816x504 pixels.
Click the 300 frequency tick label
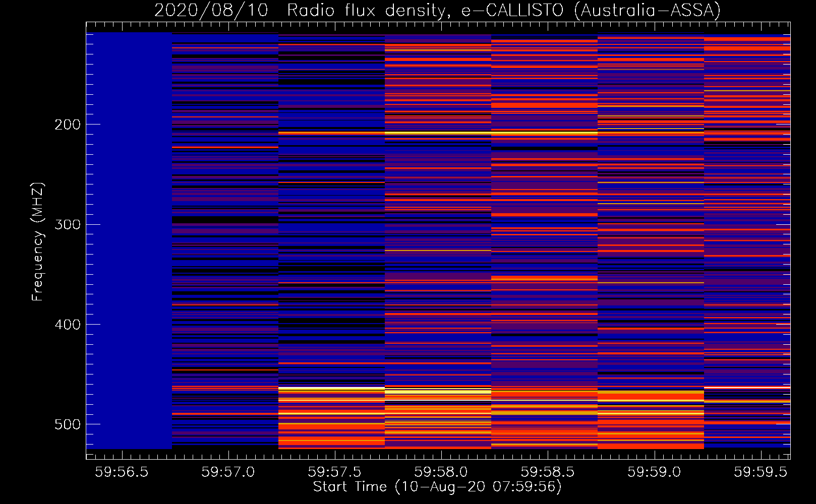click(x=68, y=224)
